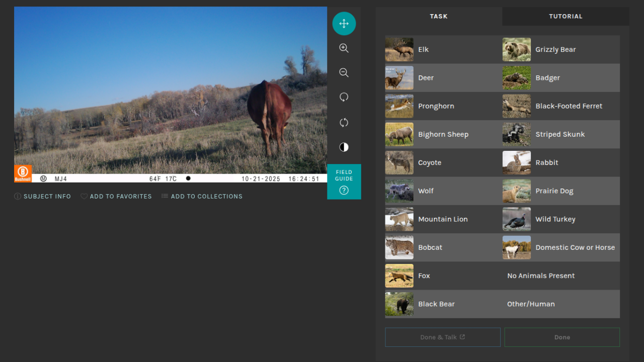Add this subject to favorites
This screenshot has width=644, height=362.
(116, 197)
